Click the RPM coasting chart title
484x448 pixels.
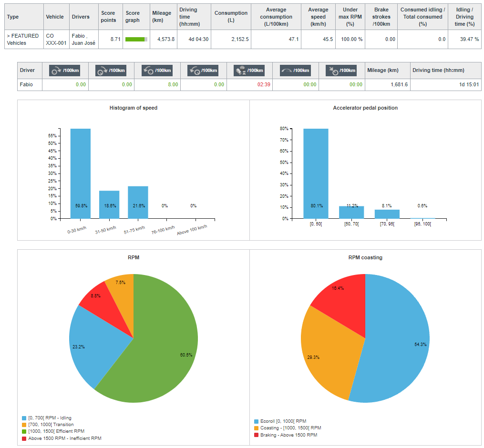(x=365, y=257)
